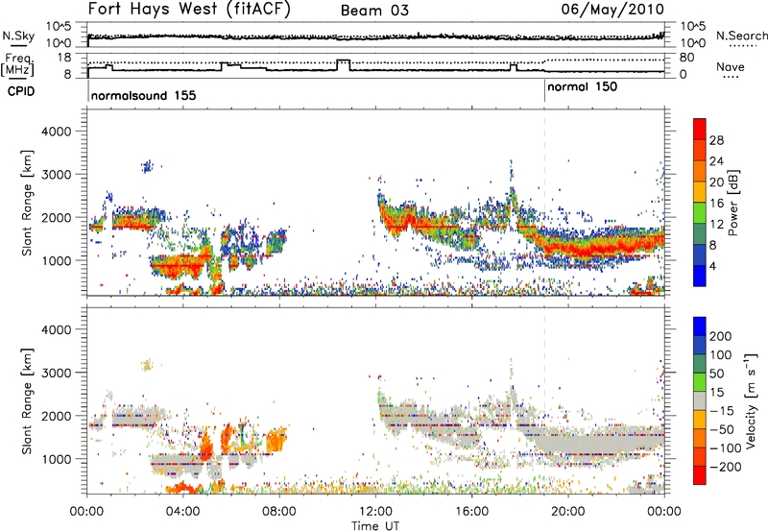Viewport: 768px width, 532px height.
Task: Click the red top segment of Power colorbar
Action: point(700,129)
